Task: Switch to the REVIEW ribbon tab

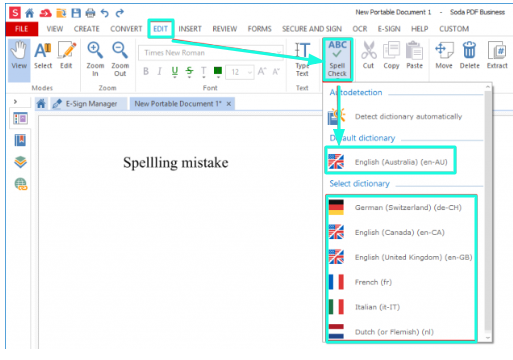Action: click(x=225, y=29)
